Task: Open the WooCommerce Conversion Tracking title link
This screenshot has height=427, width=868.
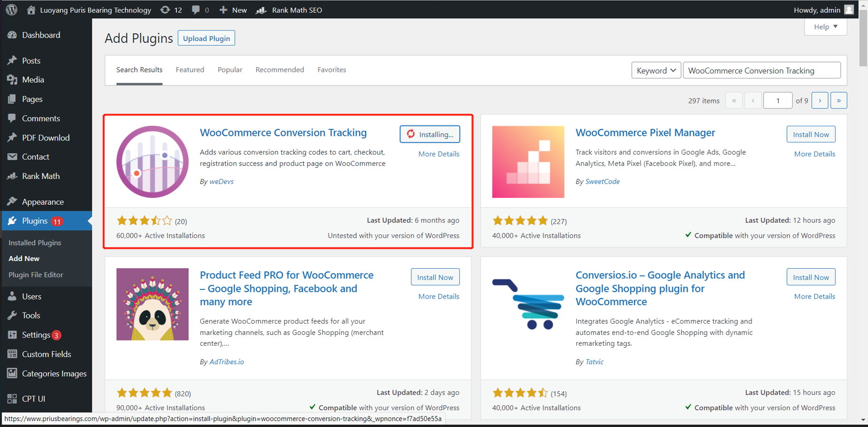Action: click(283, 132)
